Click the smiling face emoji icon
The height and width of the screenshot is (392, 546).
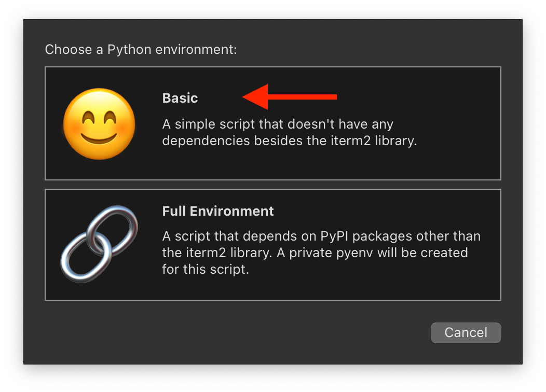point(99,123)
